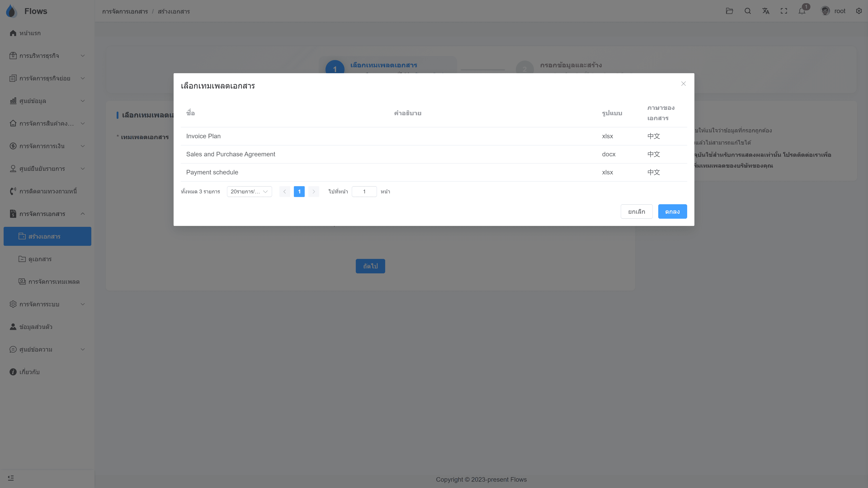
Task: Select the Sales and Purchase Agreement row
Action: click(434, 154)
